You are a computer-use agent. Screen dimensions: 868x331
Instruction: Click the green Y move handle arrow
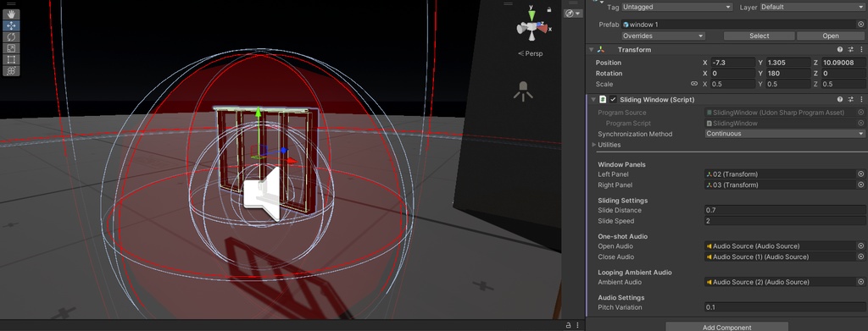[x=258, y=113]
